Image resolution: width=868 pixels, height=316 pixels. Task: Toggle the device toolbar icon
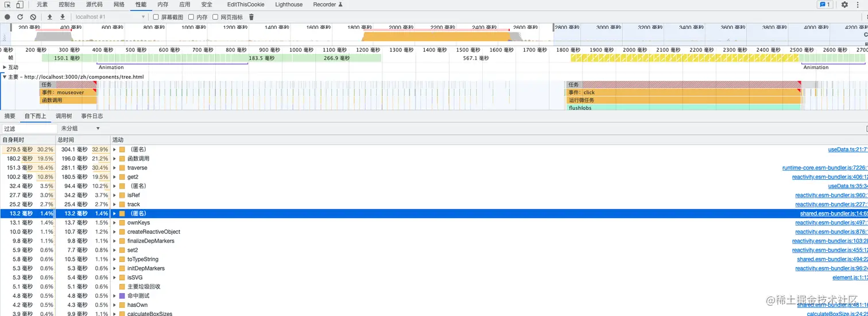pyautogui.click(x=20, y=5)
